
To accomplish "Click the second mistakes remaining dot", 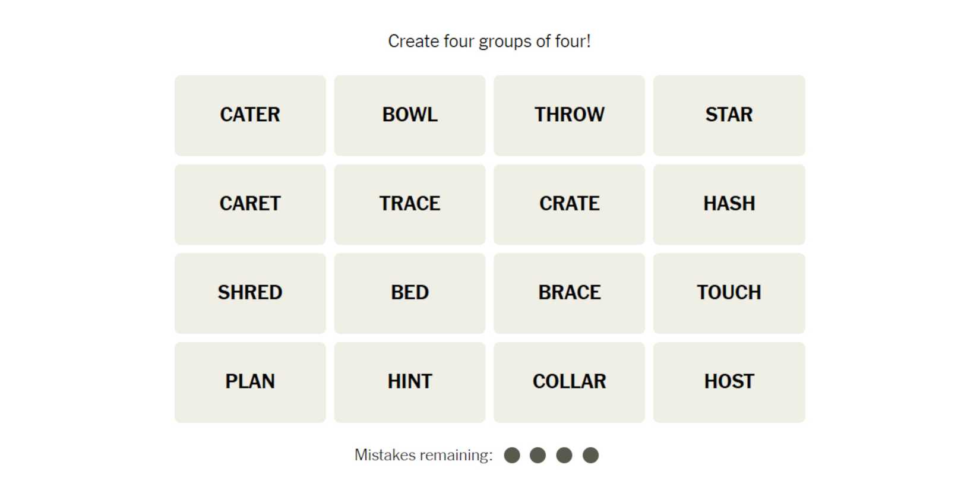I will coord(538,456).
